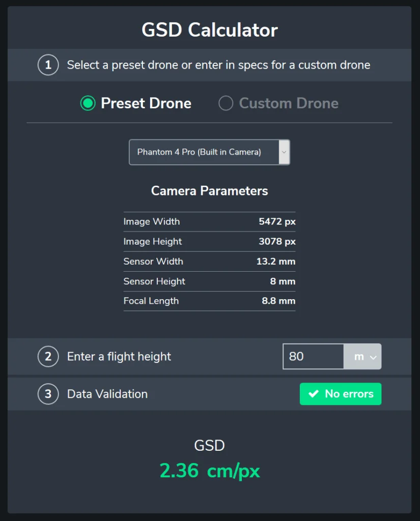420x521 pixels.
Task: Click the GSD Calculator title
Action: pos(210,30)
